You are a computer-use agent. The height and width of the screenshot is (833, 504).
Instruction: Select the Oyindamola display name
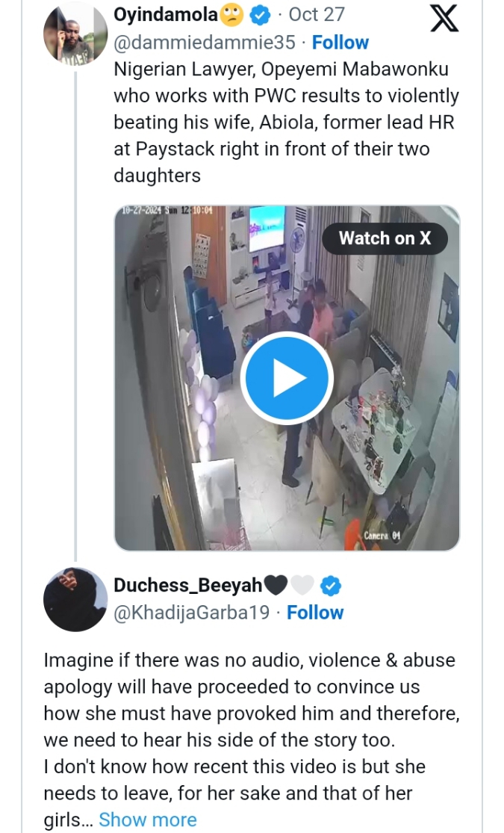(x=165, y=14)
